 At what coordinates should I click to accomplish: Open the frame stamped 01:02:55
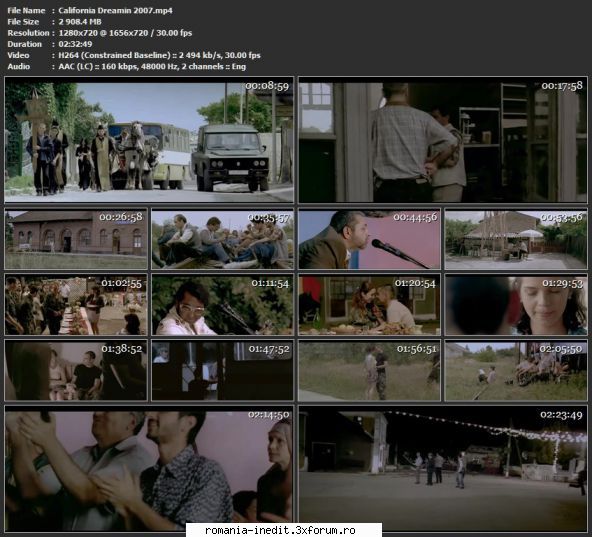(76, 304)
